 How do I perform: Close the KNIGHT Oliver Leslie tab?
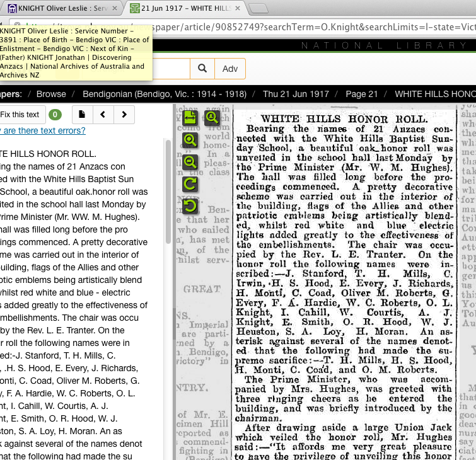click(115, 8)
